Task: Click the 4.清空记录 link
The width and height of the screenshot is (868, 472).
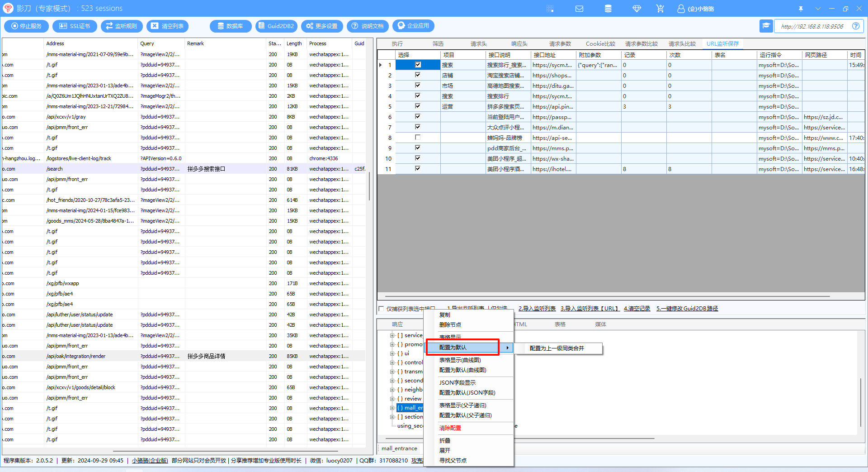Action: (637, 309)
